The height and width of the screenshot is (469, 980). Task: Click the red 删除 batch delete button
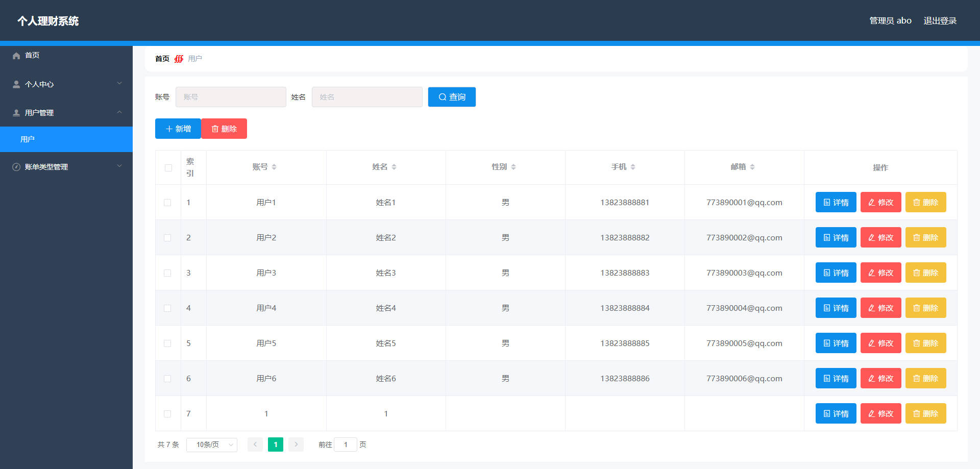[x=224, y=129]
